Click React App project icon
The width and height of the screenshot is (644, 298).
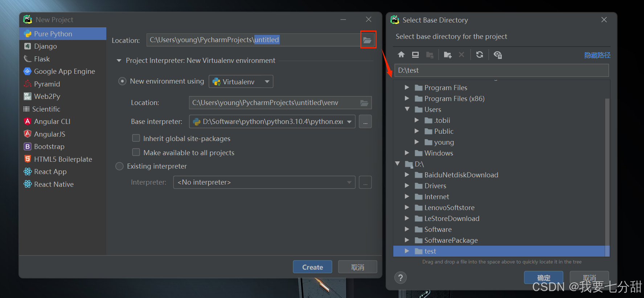[x=28, y=172]
